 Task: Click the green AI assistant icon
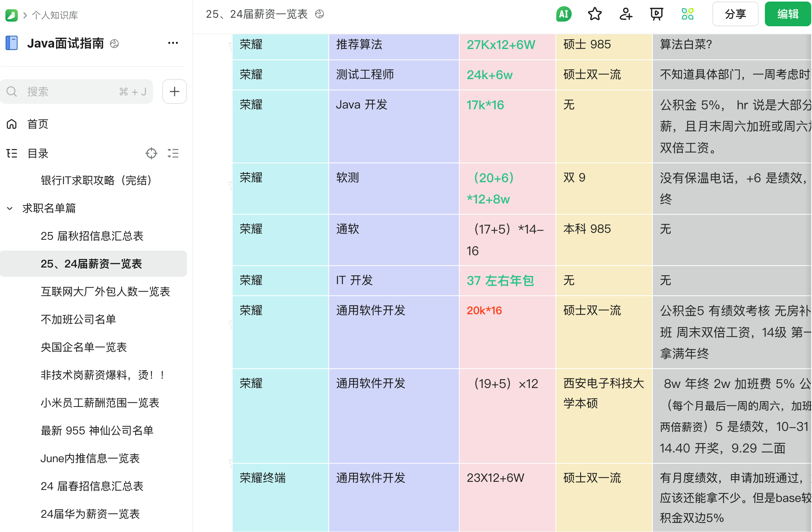pyautogui.click(x=564, y=14)
